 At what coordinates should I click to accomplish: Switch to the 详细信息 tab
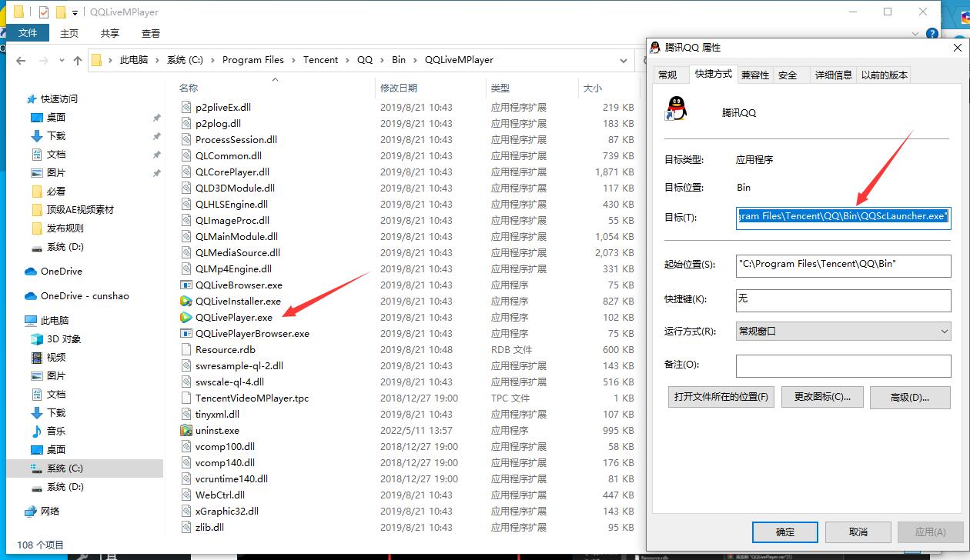[x=833, y=75]
